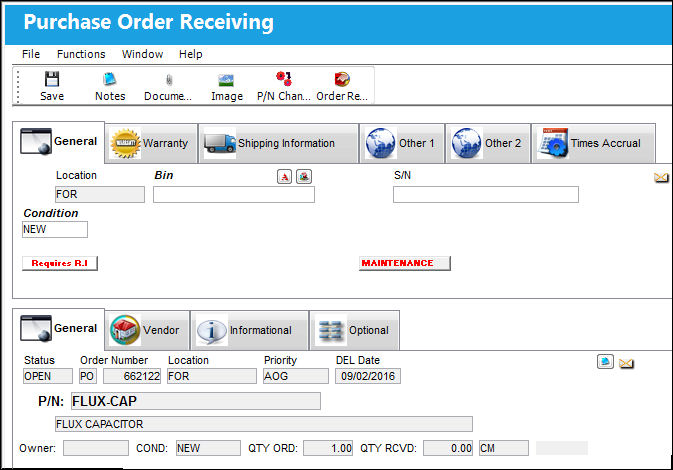Screen dimensions: 673x470
Task: Click the Condition field showing NEW
Action: pyautogui.click(x=55, y=229)
